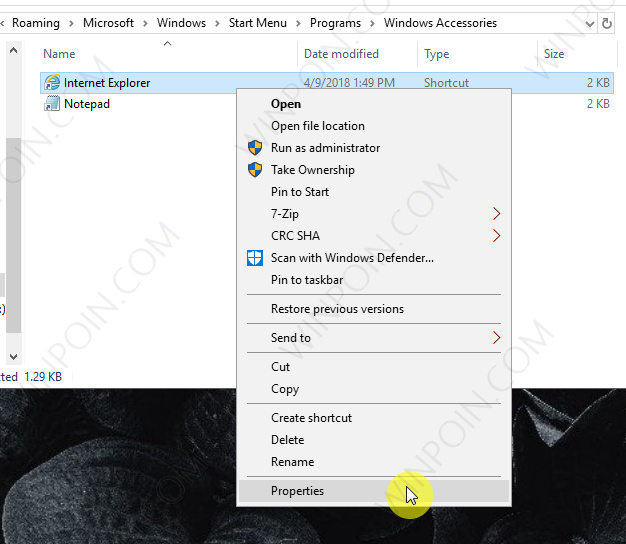Choose Pin to Start
The height and width of the screenshot is (544, 626).
click(x=374, y=192)
